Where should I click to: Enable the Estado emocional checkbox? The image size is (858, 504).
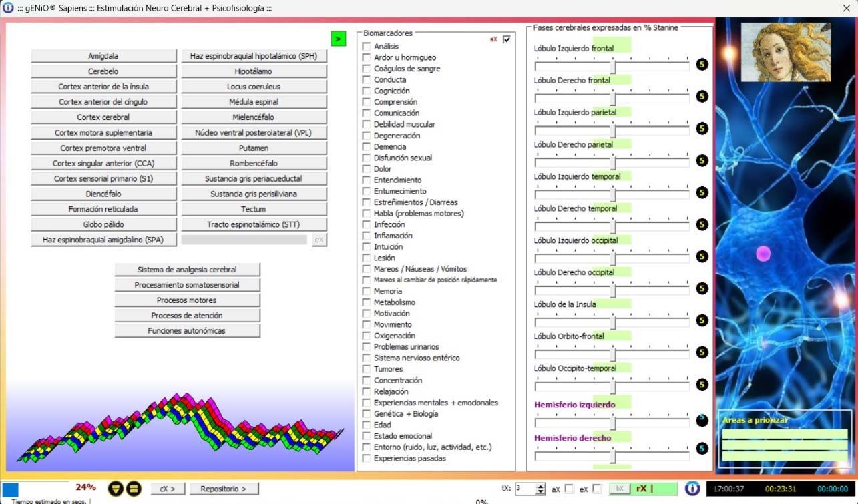[367, 436]
